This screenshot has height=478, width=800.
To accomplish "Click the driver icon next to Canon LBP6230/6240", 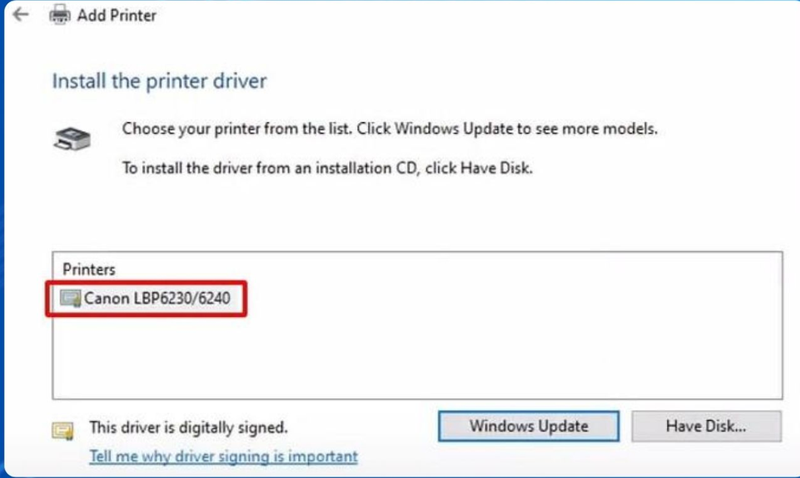I will pos(70,298).
